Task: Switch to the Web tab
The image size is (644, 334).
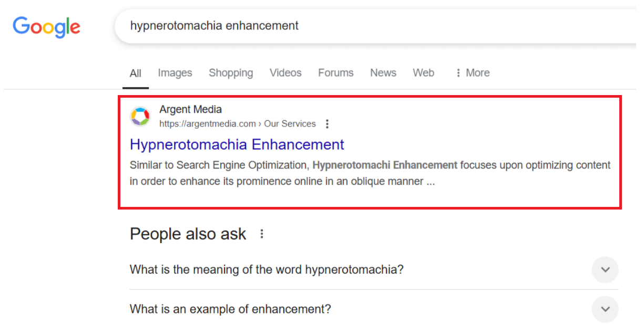Action: [423, 73]
